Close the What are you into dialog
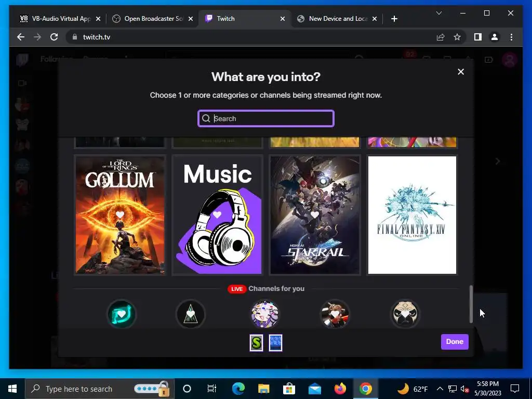The width and height of the screenshot is (532, 399). tap(460, 72)
